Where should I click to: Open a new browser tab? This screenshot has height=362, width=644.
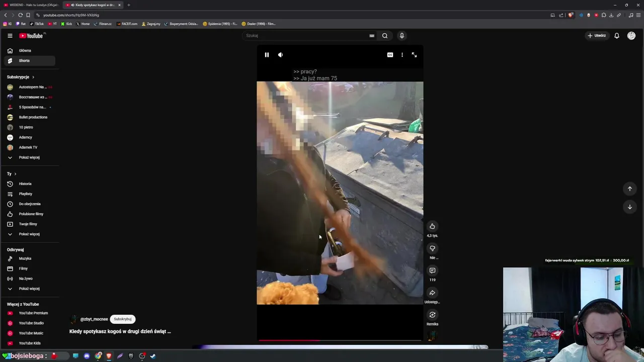128,5
